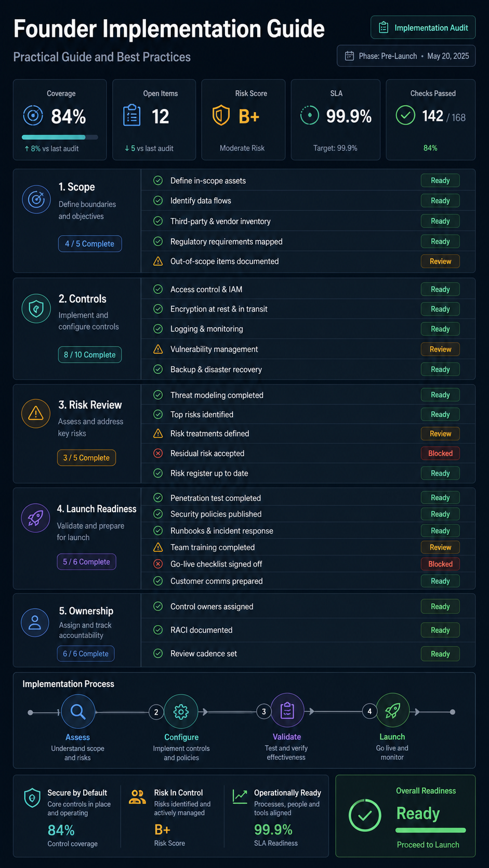Toggle check for Review cadence set
The image size is (489, 868).
[x=158, y=654]
